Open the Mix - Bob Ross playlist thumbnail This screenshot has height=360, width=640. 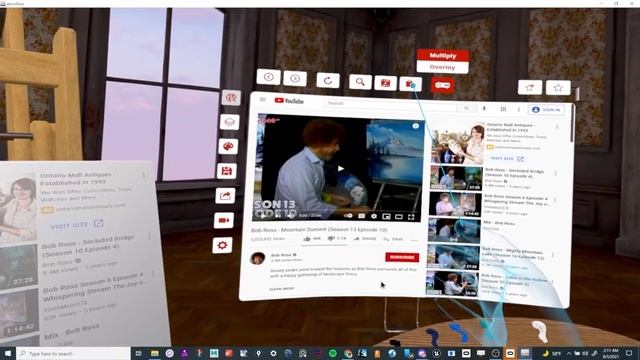pyautogui.click(x=454, y=231)
